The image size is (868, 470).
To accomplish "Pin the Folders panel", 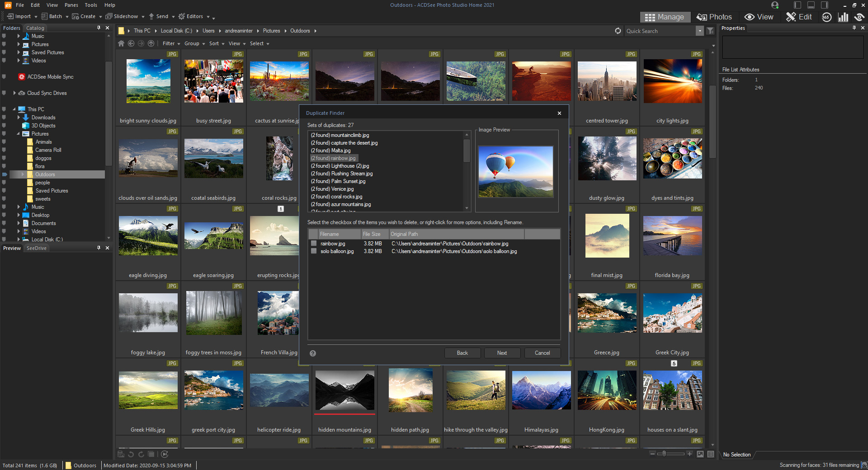I will point(98,28).
